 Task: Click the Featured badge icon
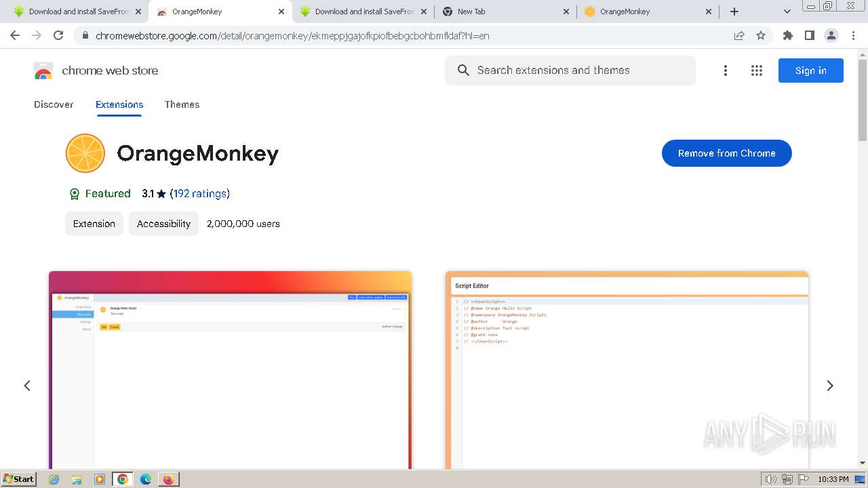75,194
